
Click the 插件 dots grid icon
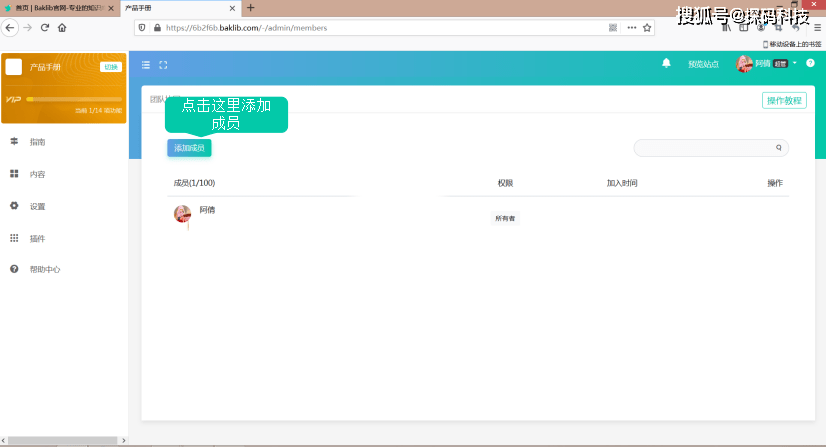click(14, 238)
